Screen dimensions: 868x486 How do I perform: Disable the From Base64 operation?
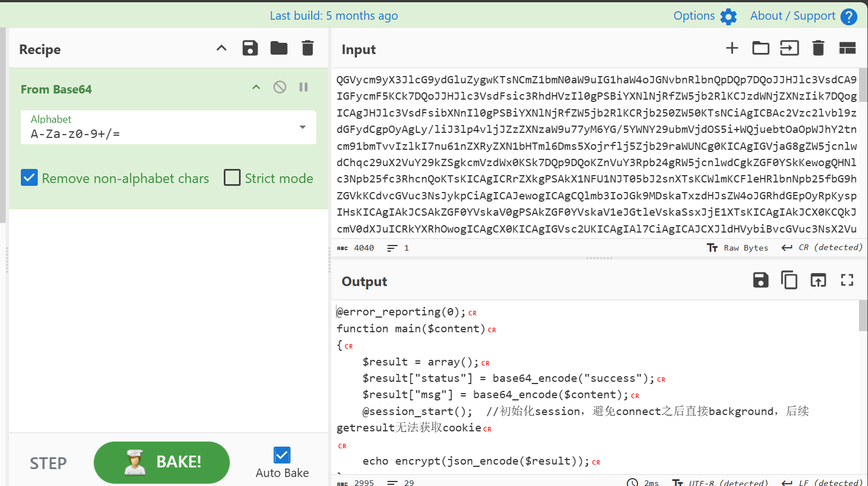pos(280,87)
